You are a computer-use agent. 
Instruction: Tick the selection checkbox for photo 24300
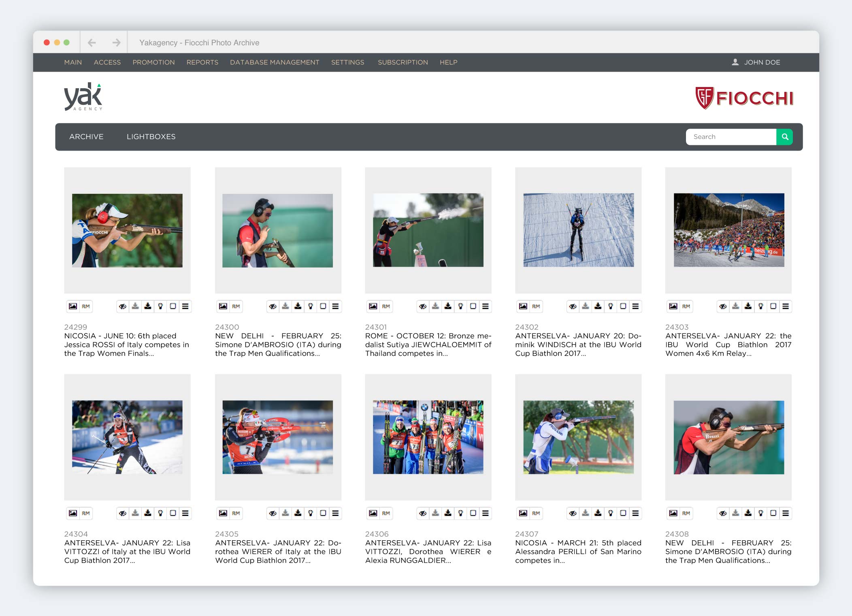pyautogui.click(x=323, y=306)
